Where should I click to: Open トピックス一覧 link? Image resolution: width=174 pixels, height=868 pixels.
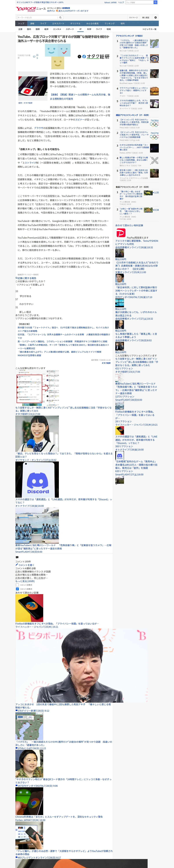click(x=149, y=29)
